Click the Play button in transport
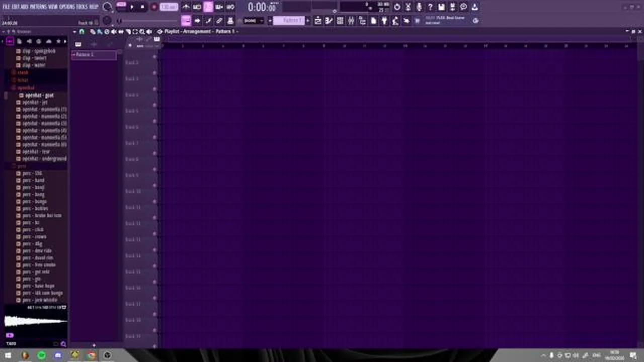644x362 pixels. pos(132,7)
